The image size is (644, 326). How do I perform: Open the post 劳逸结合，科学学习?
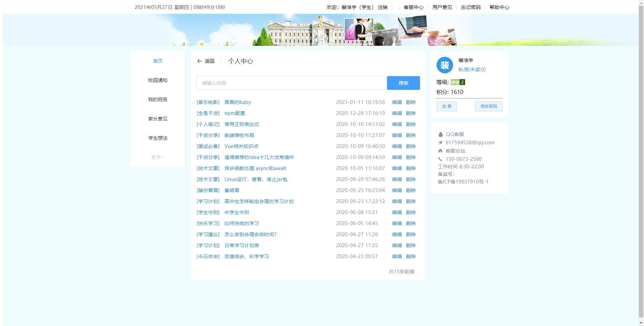(247, 256)
